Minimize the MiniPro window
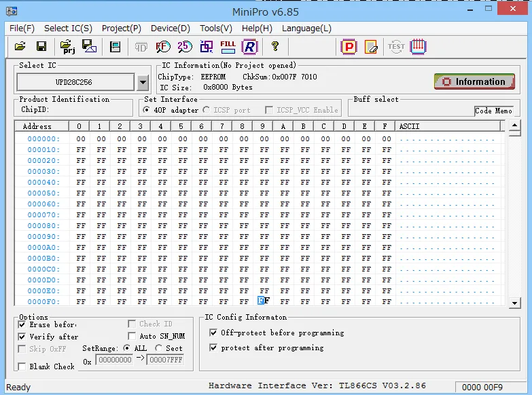Image resolution: width=532 pixels, height=395 pixels. pyautogui.click(x=470, y=10)
